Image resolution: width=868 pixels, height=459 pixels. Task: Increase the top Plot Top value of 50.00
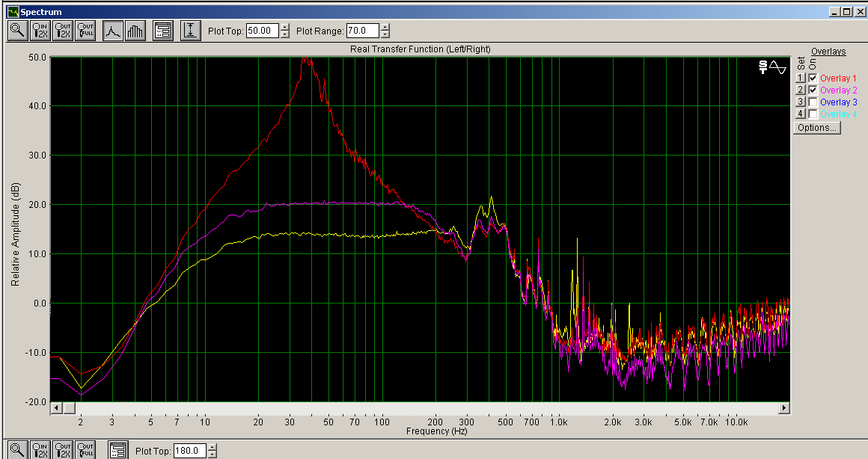(284, 27)
